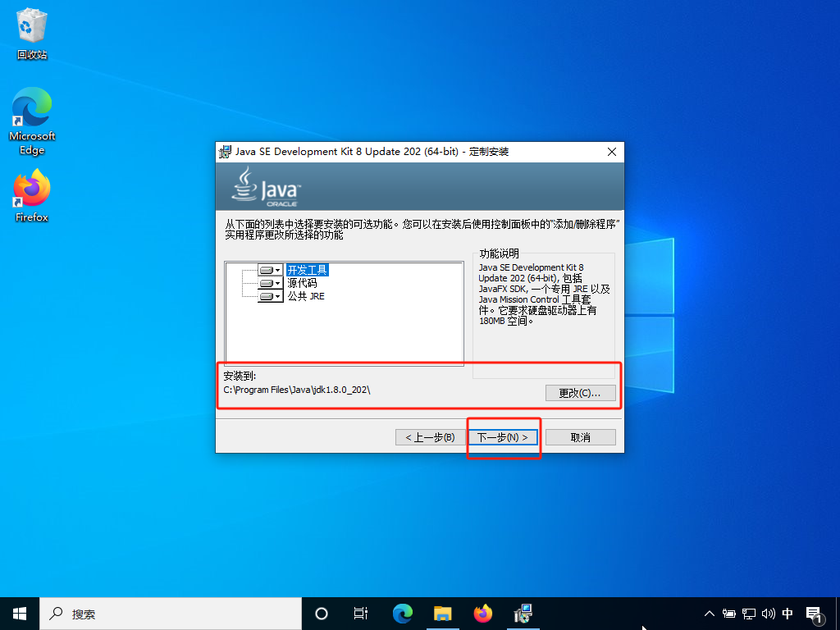This screenshot has width=840, height=630.
Task: Select the Microsoft Edge desktop shortcut
Action: pos(32,121)
